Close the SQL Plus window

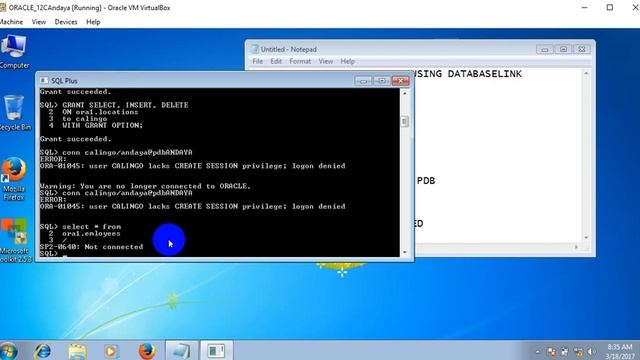pyautogui.click(x=400, y=81)
